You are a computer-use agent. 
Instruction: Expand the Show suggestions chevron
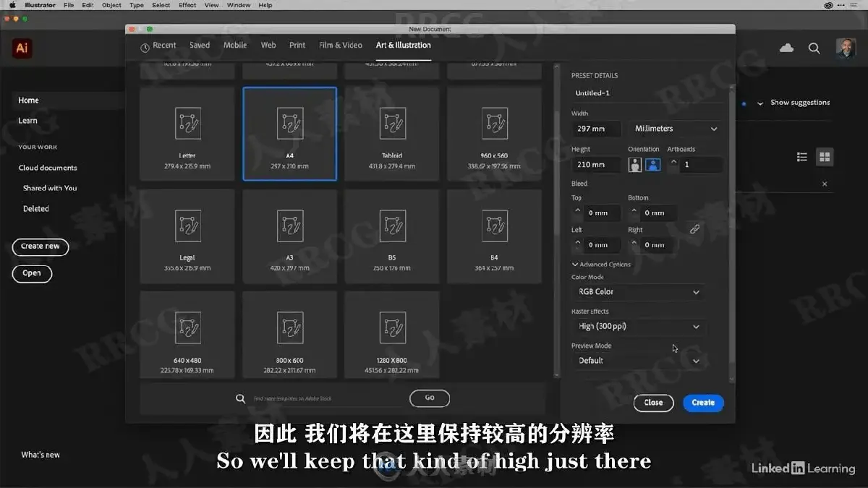pyautogui.click(x=760, y=103)
